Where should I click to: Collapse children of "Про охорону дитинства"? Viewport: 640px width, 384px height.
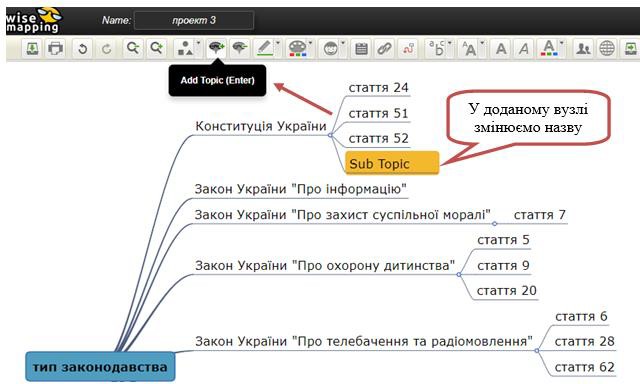tap(459, 275)
